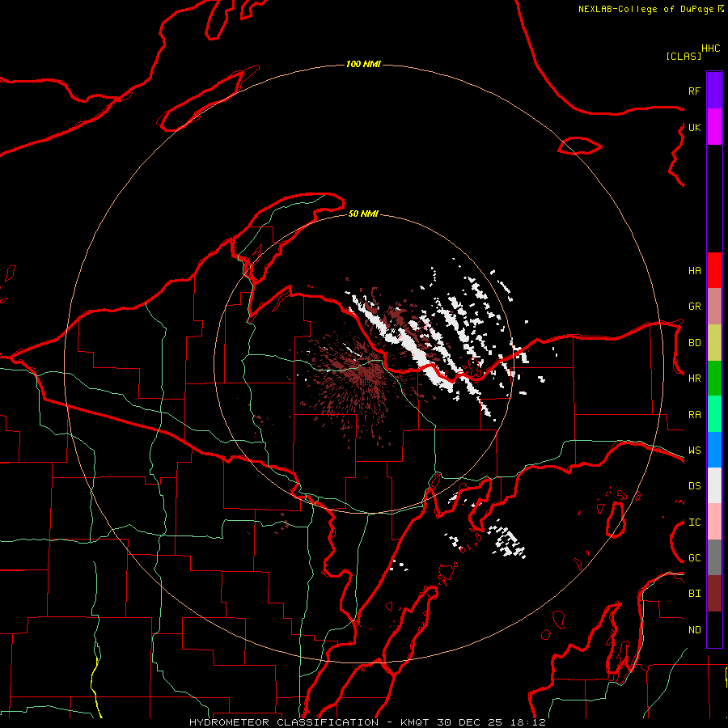Click the BD yellow legend swatch
728x728 pixels.
pyautogui.click(x=714, y=343)
